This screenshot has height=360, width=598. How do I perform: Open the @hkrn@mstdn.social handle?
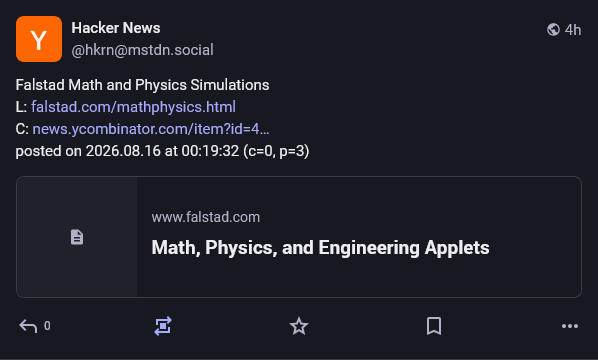tap(142, 50)
